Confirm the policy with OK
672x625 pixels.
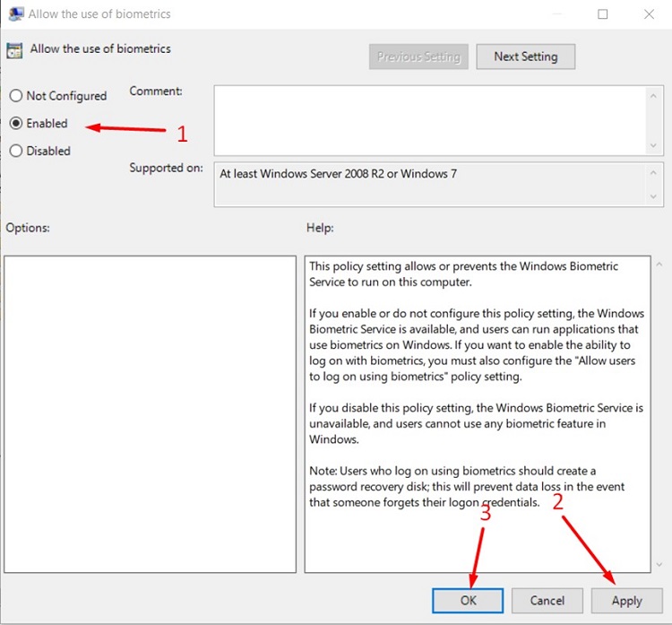point(468,601)
